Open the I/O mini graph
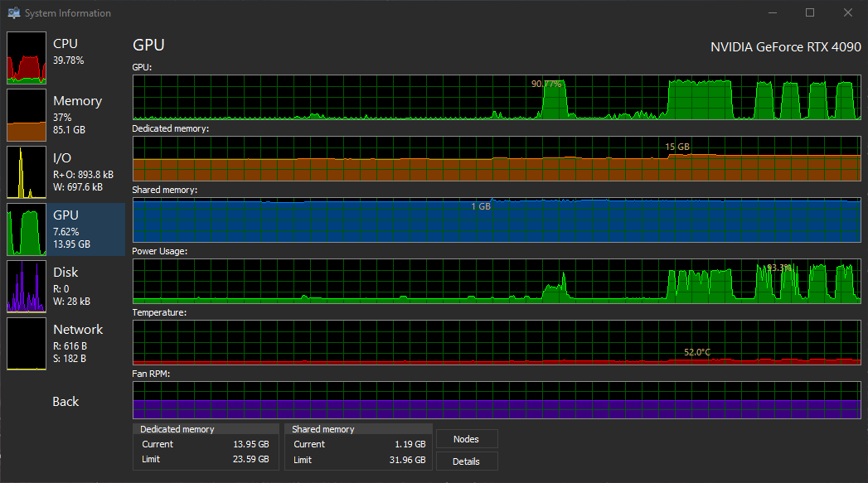The height and width of the screenshot is (483, 868). pos(27,172)
